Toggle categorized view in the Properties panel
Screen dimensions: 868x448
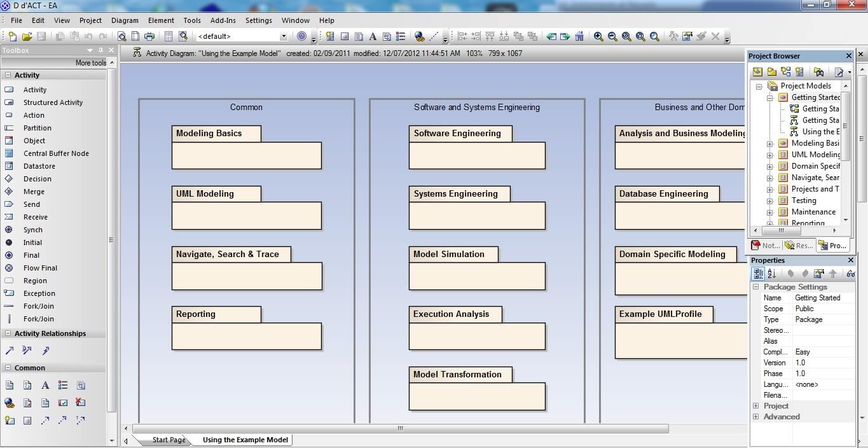pos(758,274)
